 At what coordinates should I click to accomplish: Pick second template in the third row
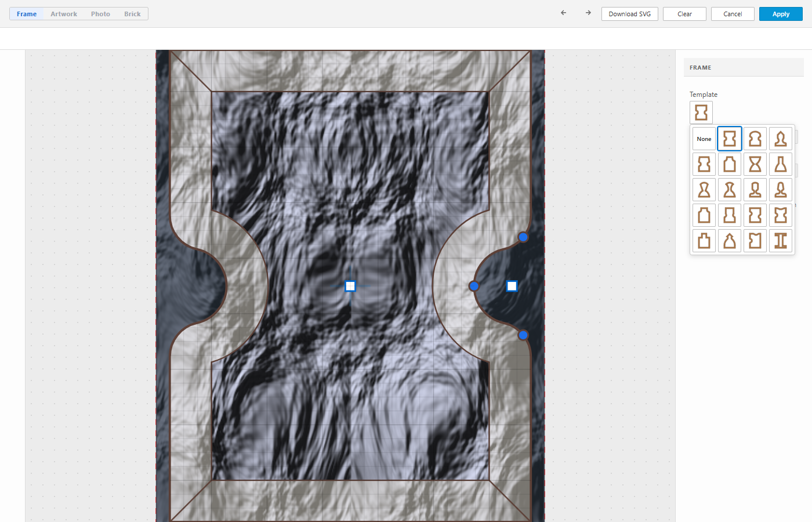pyautogui.click(x=730, y=190)
